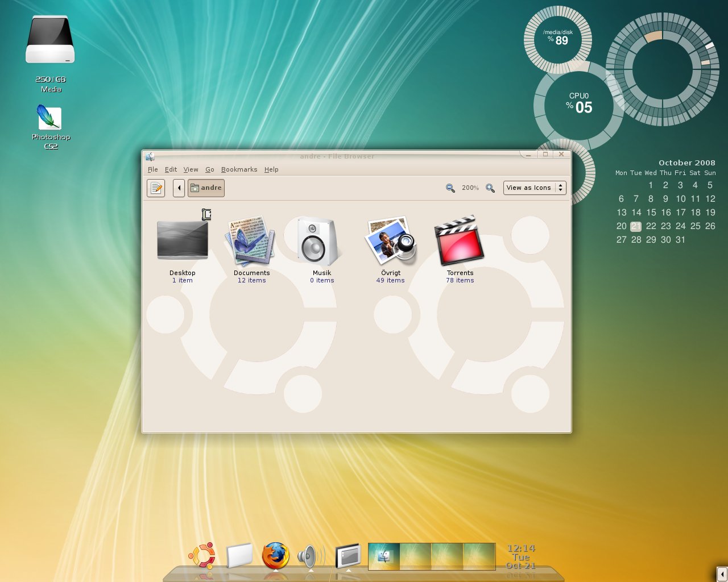This screenshot has width=728, height=582.
Task: Click the October 2008 calendar heading
Action: 686,163
